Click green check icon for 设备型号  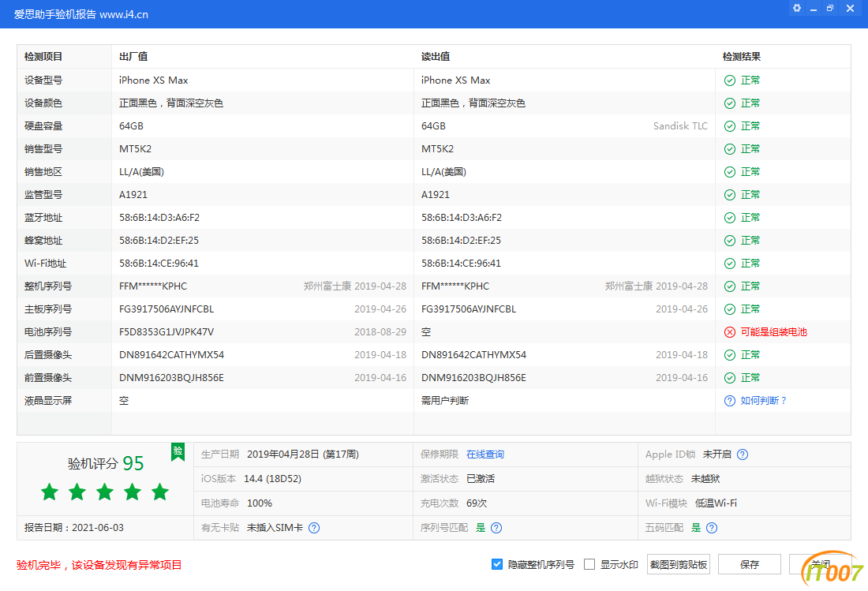(x=730, y=80)
